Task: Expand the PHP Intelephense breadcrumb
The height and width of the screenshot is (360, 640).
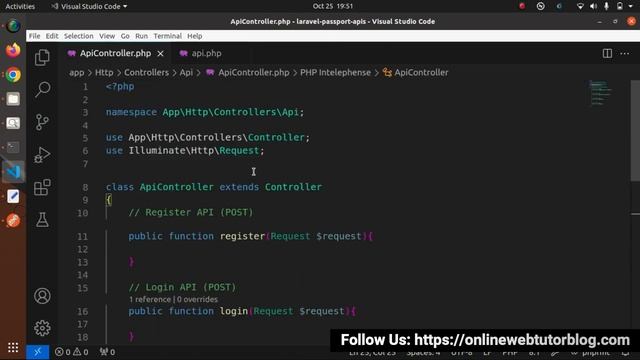Action: coord(335,73)
